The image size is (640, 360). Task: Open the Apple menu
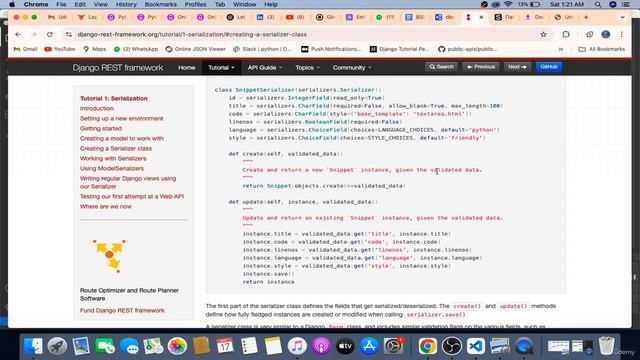(12, 4)
